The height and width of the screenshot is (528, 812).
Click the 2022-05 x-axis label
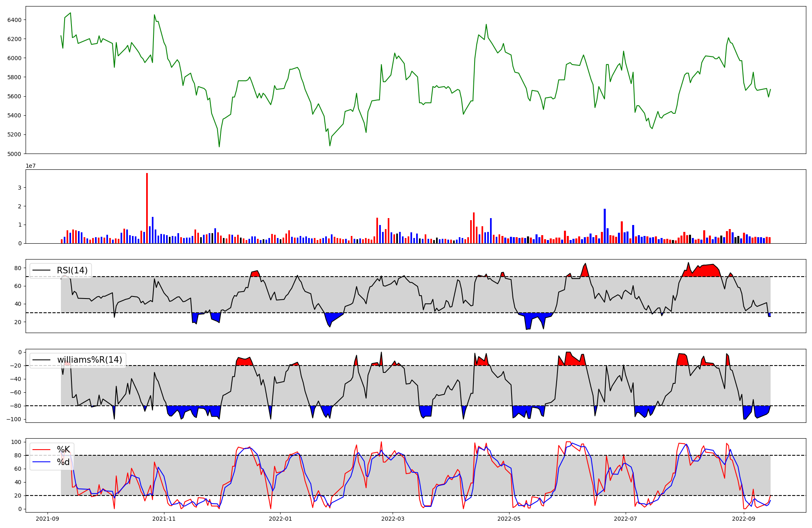(509, 519)
